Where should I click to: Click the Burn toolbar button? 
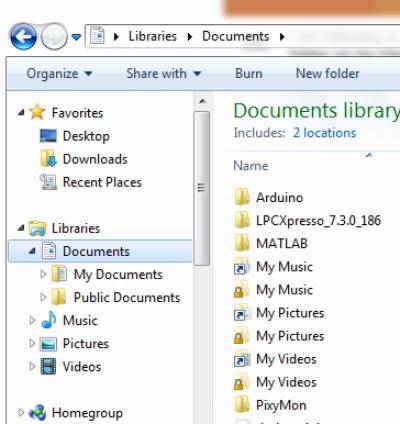(x=249, y=73)
